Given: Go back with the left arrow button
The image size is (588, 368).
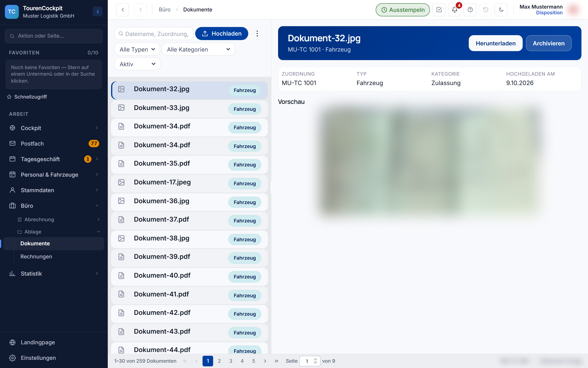Looking at the screenshot, I should 122,10.
